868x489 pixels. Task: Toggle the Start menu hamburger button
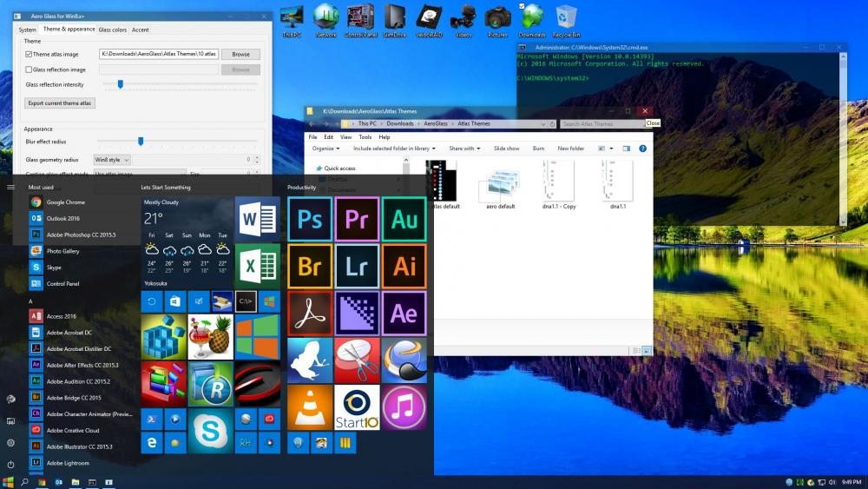pyautogui.click(x=10, y=187)
